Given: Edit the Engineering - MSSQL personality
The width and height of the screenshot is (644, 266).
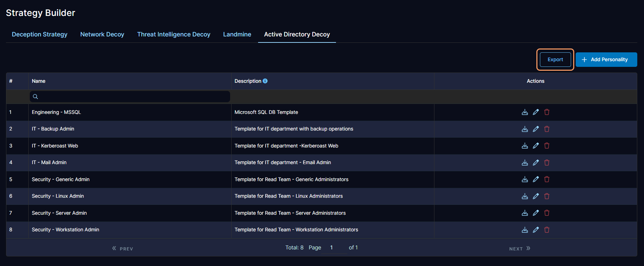Looking at the screenshot, I should (536, 112).
